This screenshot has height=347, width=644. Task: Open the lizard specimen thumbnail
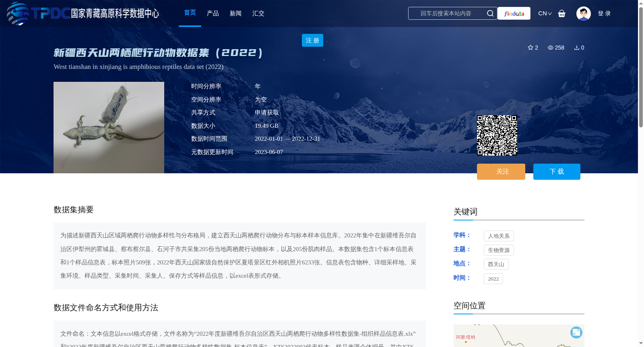pyautogui.click(x=109, y=127)
